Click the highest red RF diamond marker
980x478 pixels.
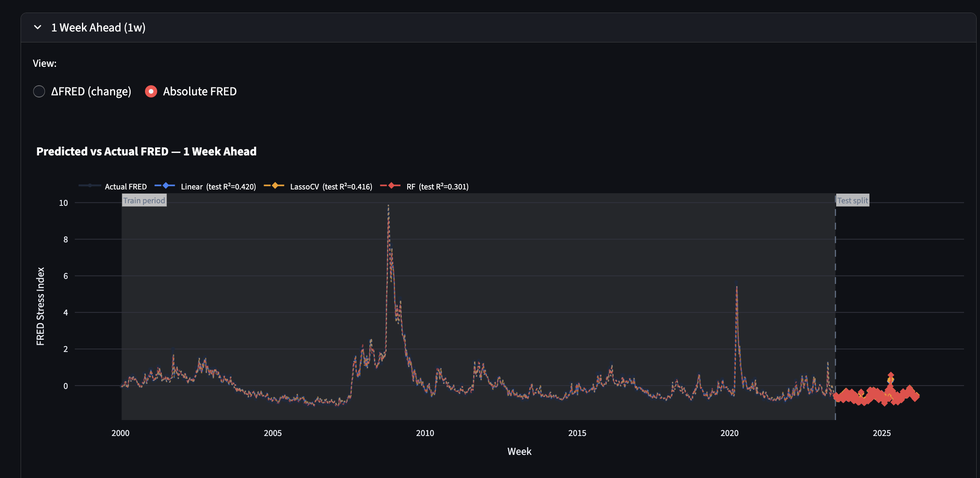click(890, 375)
